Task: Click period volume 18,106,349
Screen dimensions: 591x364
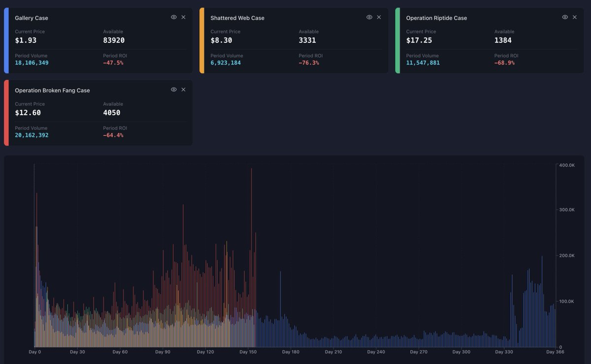Action: [x=32, y=63]
